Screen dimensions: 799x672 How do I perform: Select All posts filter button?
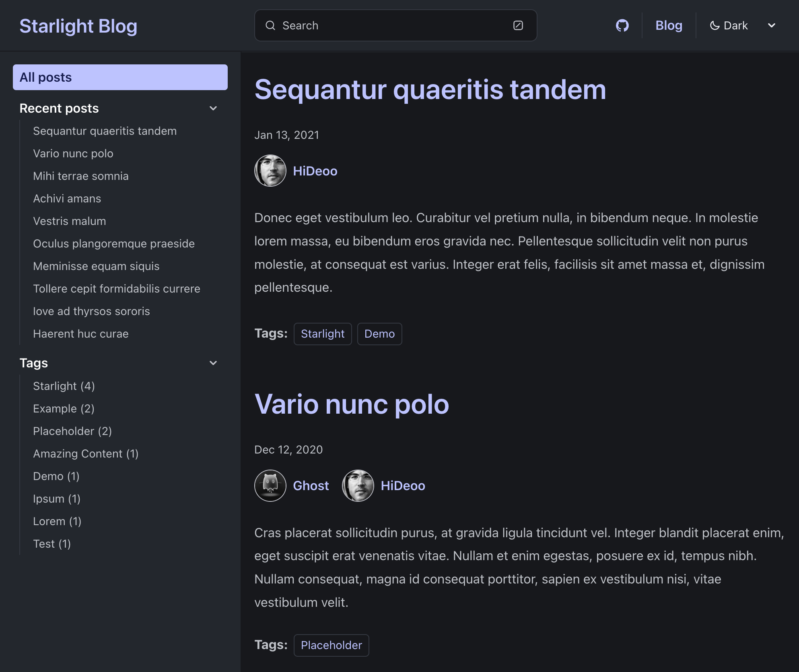(x=120, y=76)
